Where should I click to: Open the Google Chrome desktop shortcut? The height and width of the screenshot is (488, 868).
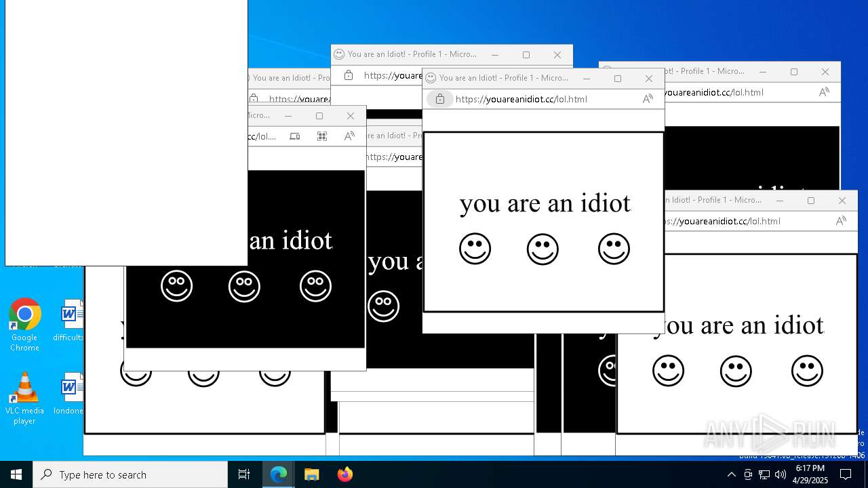click(24, 325)
